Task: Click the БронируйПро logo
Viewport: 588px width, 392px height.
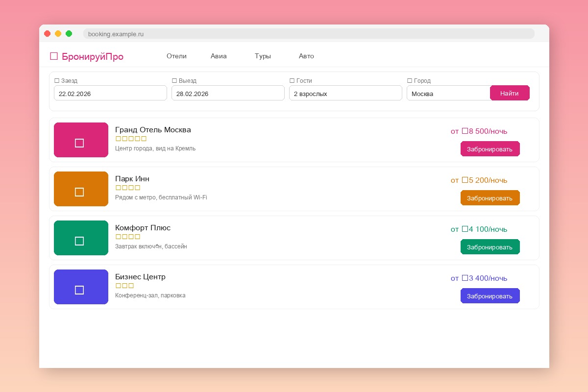Action: (x=87, y=56)
